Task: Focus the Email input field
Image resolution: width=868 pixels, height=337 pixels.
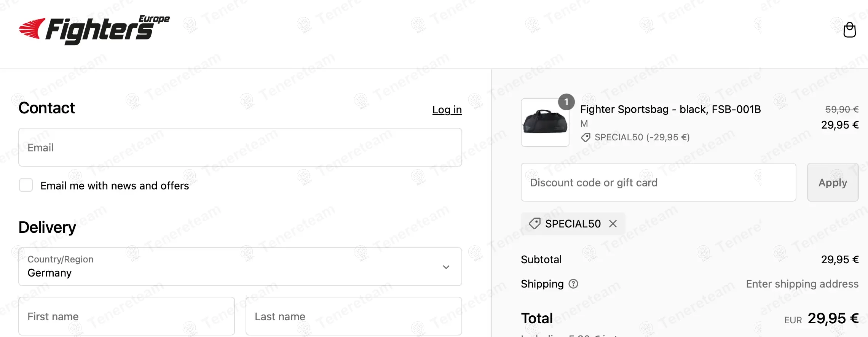Action: tap(240, 147)
